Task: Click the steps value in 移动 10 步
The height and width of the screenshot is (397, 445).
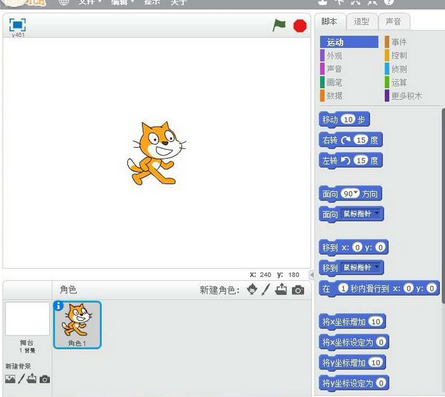Action: tap(348, 119)
